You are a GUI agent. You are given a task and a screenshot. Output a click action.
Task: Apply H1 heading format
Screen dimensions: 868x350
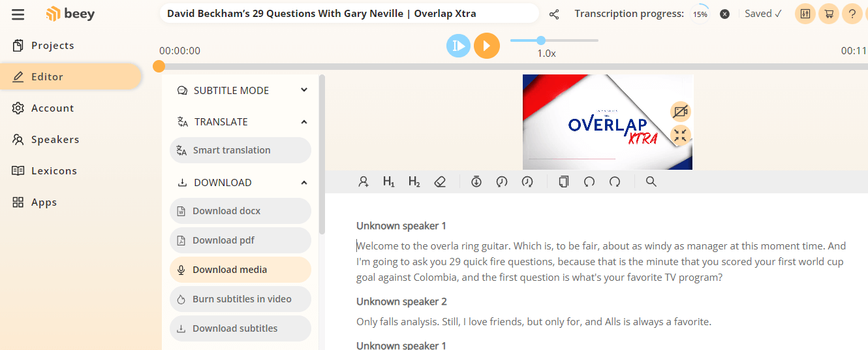point(389,182)
